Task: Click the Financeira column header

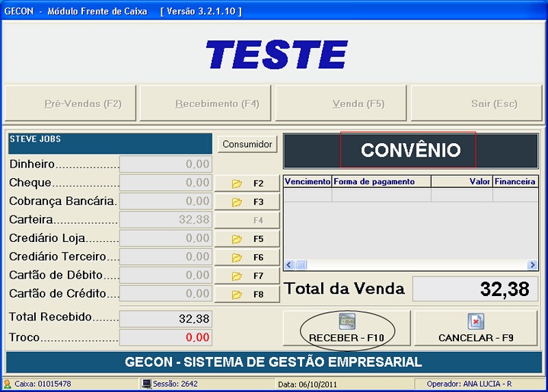Action: tap(515, 182)
